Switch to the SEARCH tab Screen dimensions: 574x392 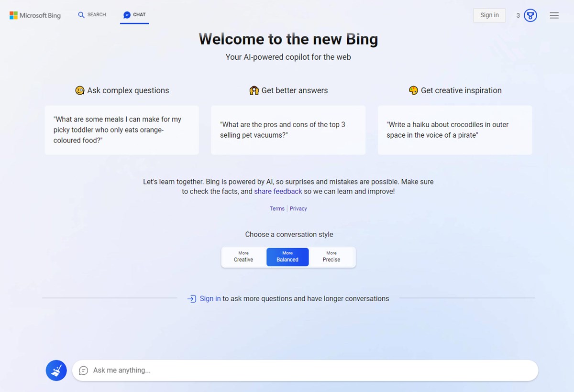pyautogui.click(x=92, y=15)
